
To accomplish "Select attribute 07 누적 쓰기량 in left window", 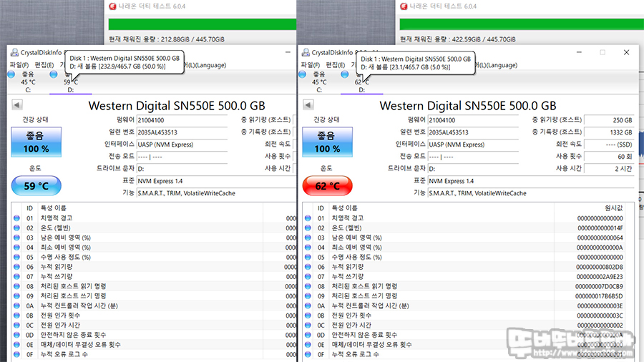I will 154,276.
